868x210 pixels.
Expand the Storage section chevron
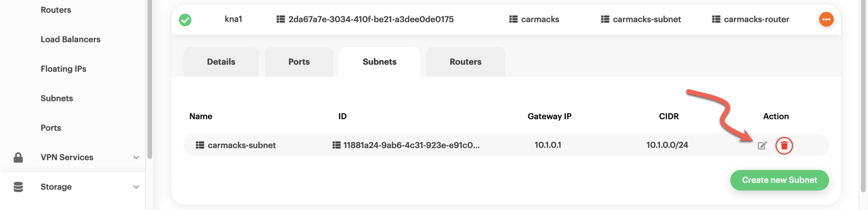tap(136, 187)
